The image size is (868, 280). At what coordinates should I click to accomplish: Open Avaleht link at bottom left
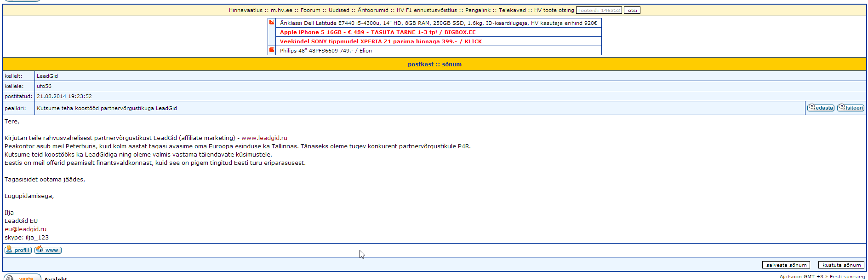[x=56, y=278]
